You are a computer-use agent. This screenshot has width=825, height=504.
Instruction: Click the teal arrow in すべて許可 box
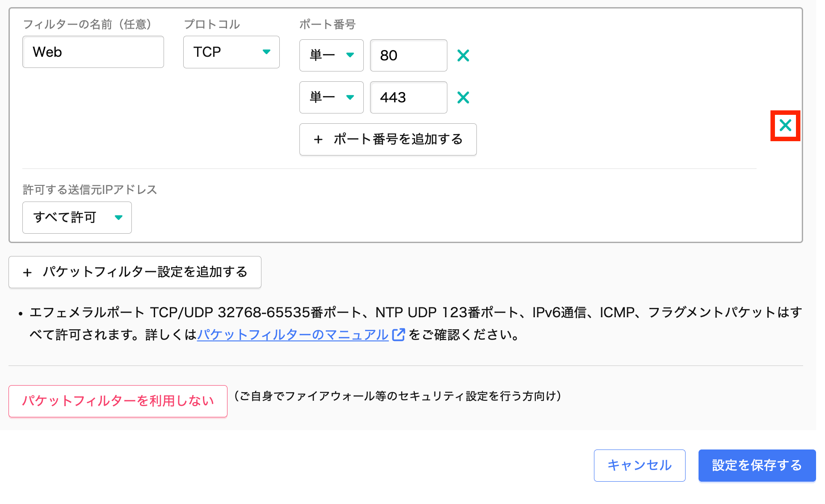click(118, 218)
